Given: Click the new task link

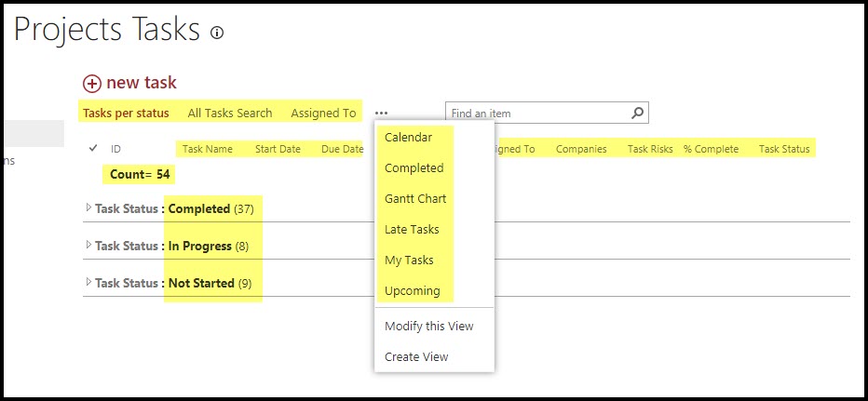Looking at the screenshot, I should [142, 83].
